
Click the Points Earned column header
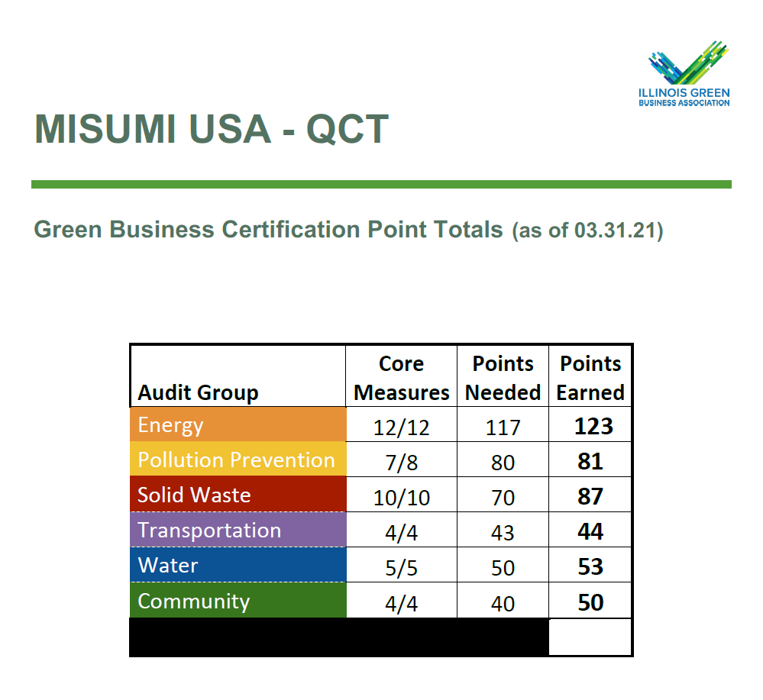click(590, 376)
